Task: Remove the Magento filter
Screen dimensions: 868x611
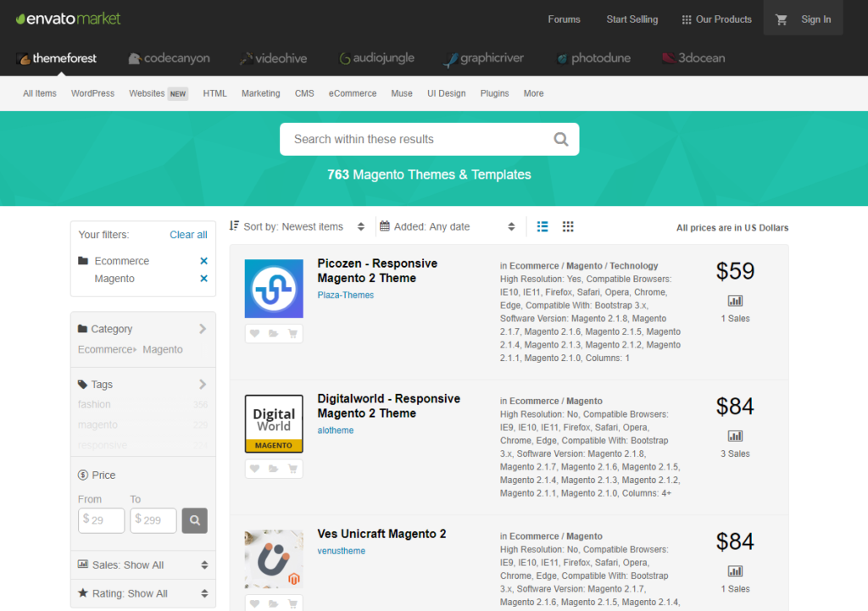Action: coord(203,279)
